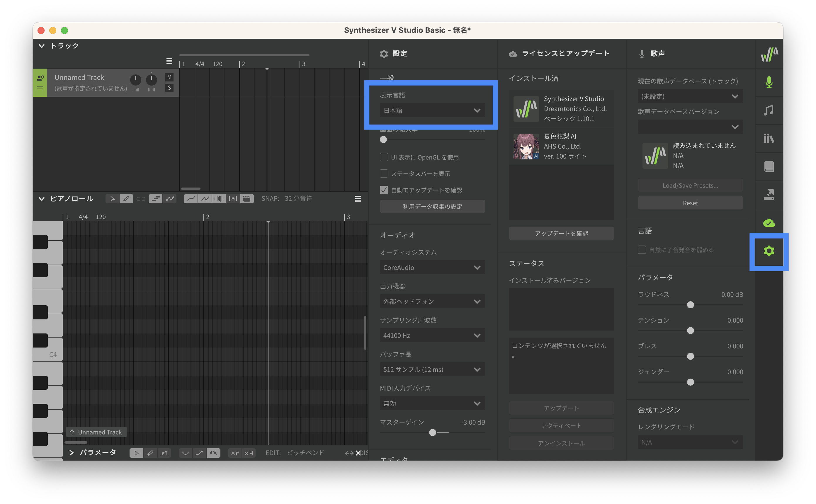This screenshot has width=816, height=504.
Task: Enable UI表示にOpenGLを使用 checkbox
Action: 384,157
